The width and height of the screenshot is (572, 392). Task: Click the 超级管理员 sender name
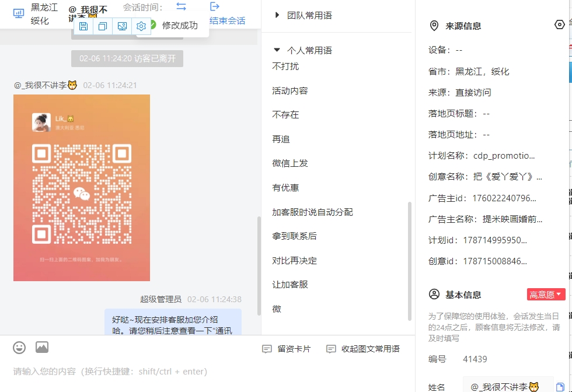161,299
